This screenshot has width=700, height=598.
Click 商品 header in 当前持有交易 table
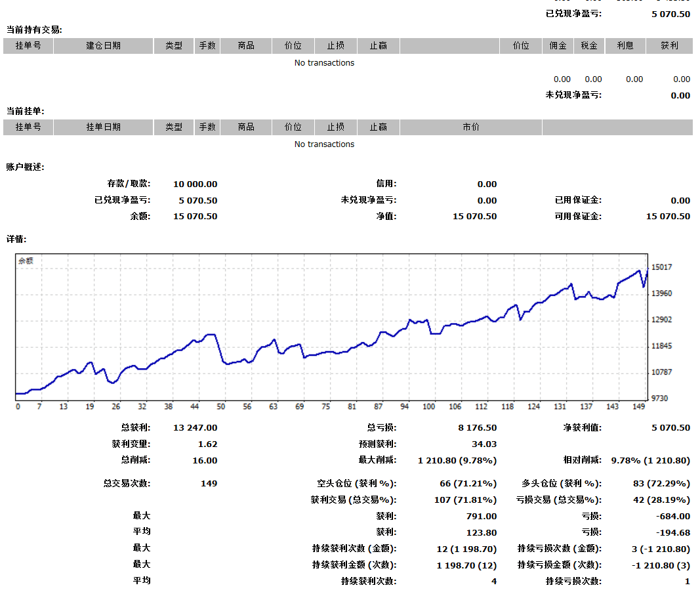[x=246, y=45]
